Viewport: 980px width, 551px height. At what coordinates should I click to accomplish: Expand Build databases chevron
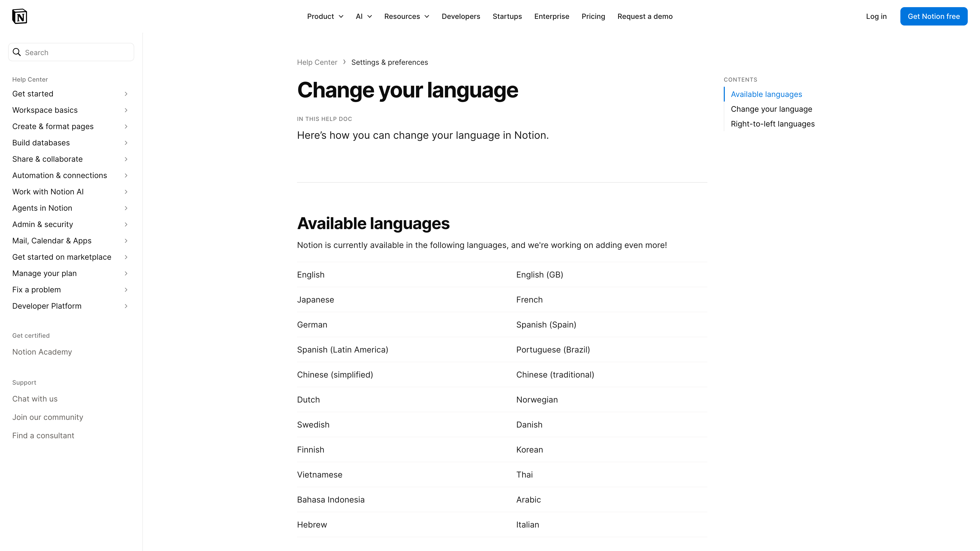coord(126,143)
